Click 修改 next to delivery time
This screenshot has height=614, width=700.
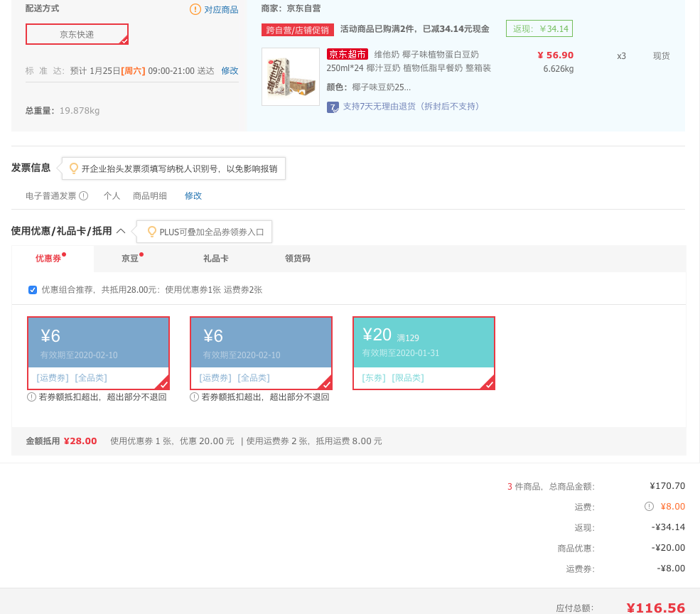point(230,70)
